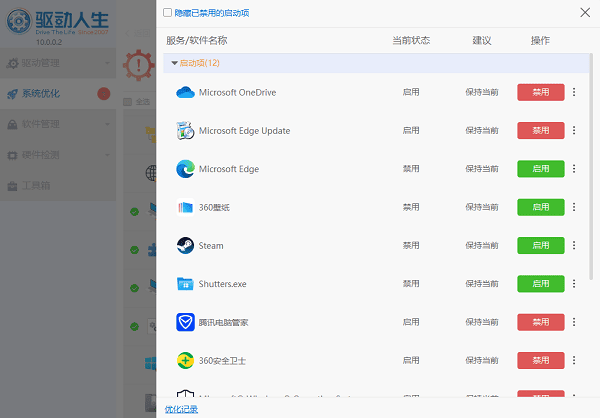Screen dimensions: 600x418
Task: Enable Microsoft Edge startup with 启用
Action: click(x=541, y=169)
